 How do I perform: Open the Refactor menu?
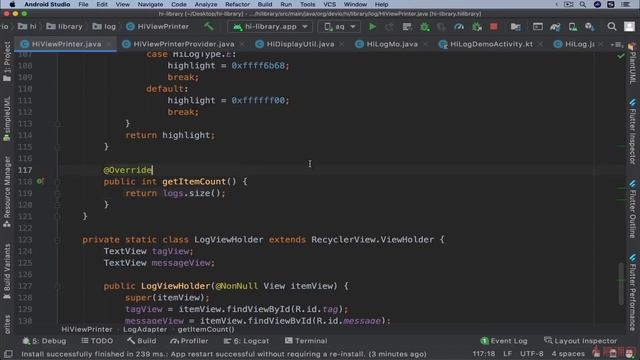(x=237, y=4)
